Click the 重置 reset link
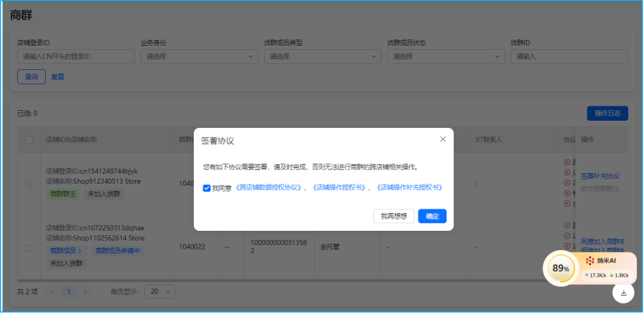 tap(57, 76)
